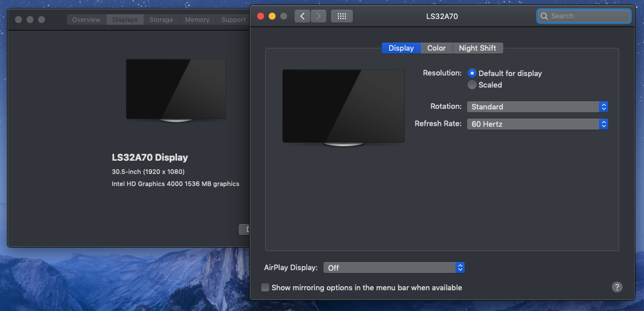Open the AirPlay Display dropdown
Image resolution: width=644 pixels, height=311 pixels.
point(394,268)
